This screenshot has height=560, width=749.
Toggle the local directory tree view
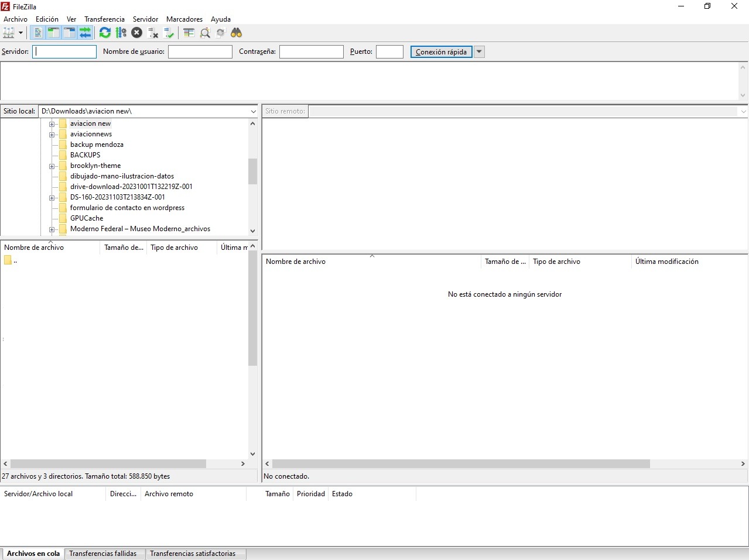[x=53, y=33]
